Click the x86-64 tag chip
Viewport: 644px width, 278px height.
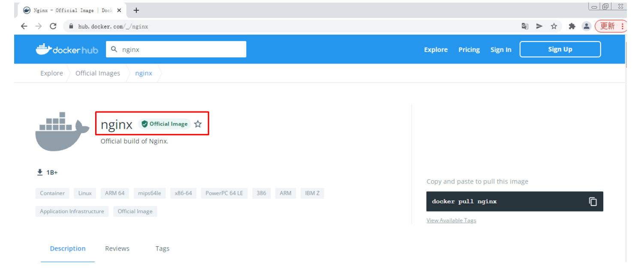184,193
